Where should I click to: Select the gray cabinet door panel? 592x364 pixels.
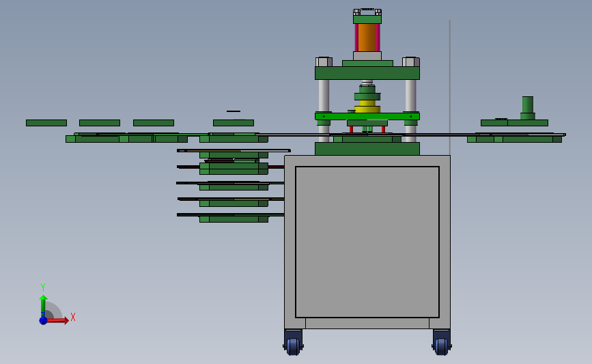pyautogui.click(x=367, y=242)
